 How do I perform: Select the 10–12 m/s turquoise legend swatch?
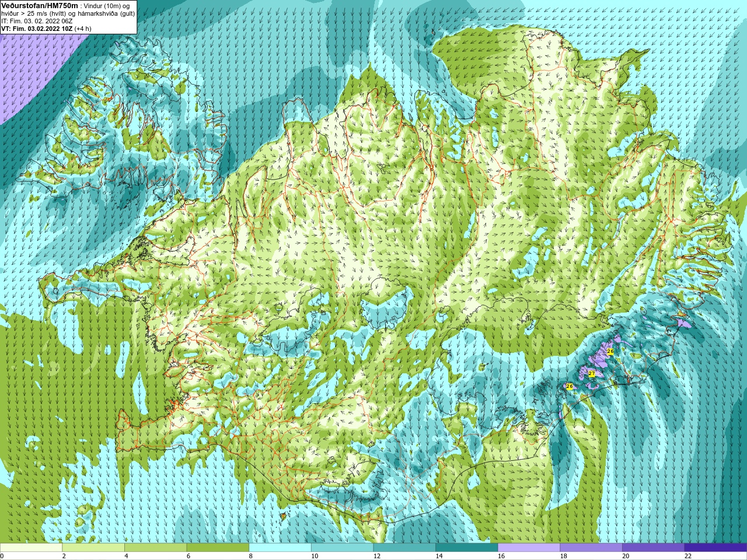(342, 548)
